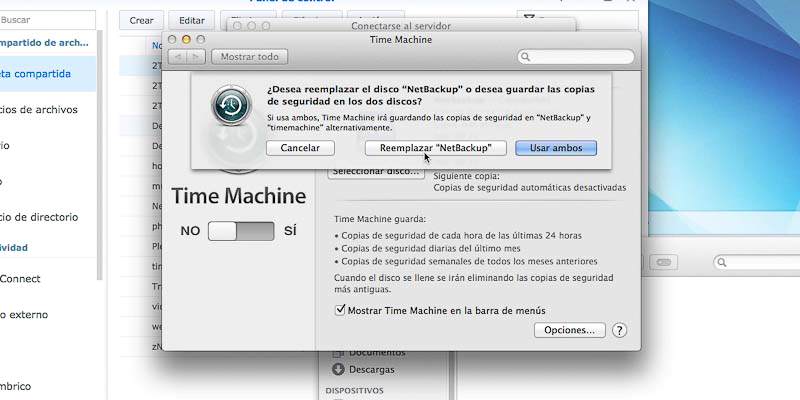Viewport: 800px width, 400px height.
Task: Open Servicio de directorio in sidebar
Action: 39,217
